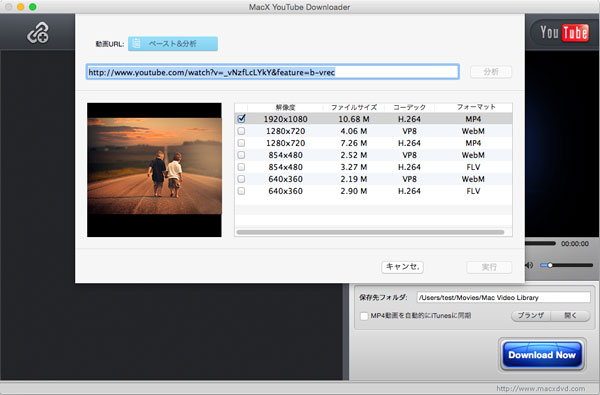The width and height of the screenshot is (600, 395).
Task: Enable auto-sync MP4 to iTunes checkbox
Action: pos(364,316)
